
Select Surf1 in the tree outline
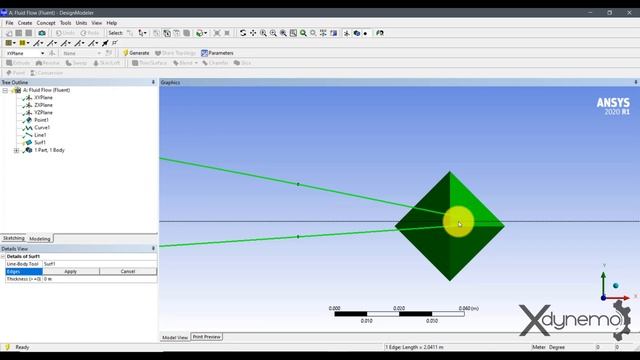(x=40, y=142)
